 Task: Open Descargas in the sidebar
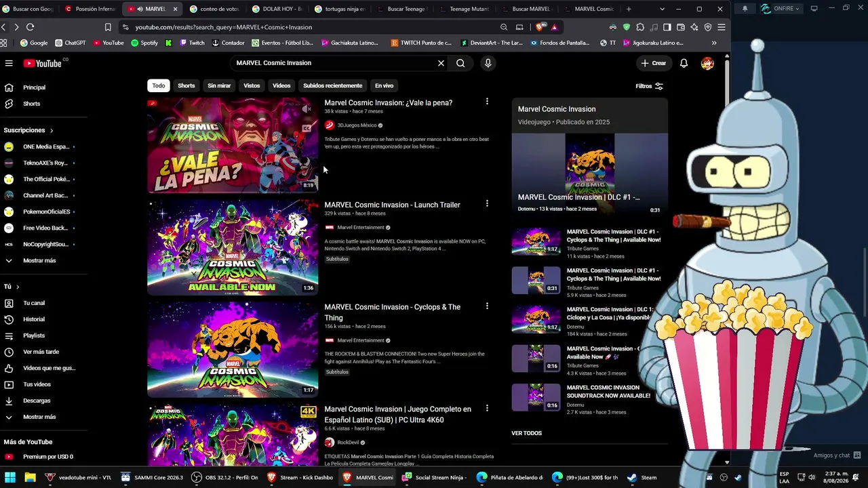[x=37, y=401]
